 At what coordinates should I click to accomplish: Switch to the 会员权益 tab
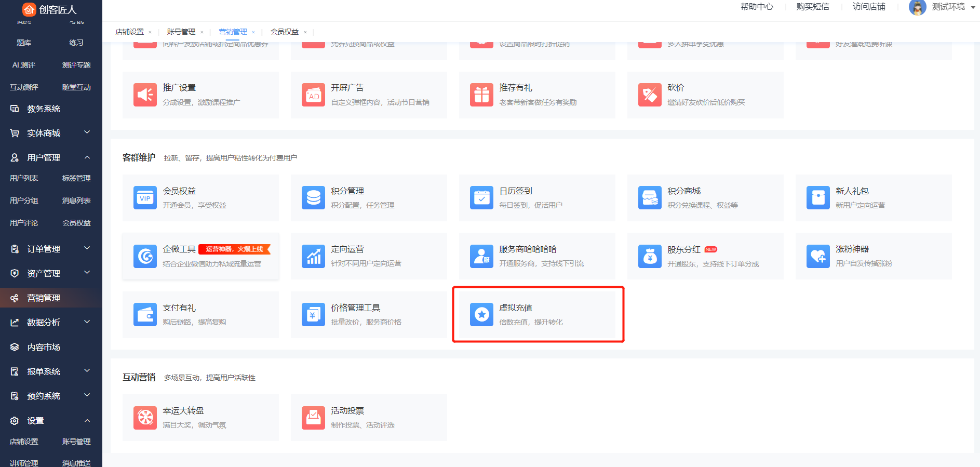point(284,32)
